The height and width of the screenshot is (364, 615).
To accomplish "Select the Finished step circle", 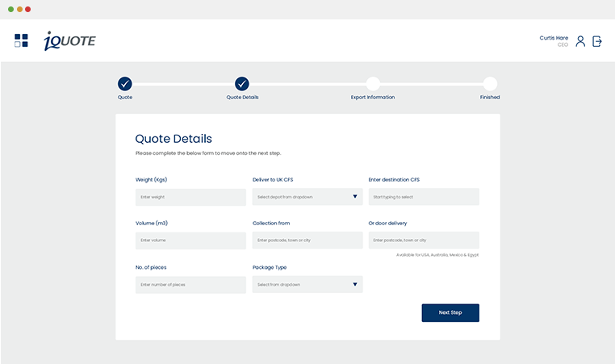I will 490,84.
